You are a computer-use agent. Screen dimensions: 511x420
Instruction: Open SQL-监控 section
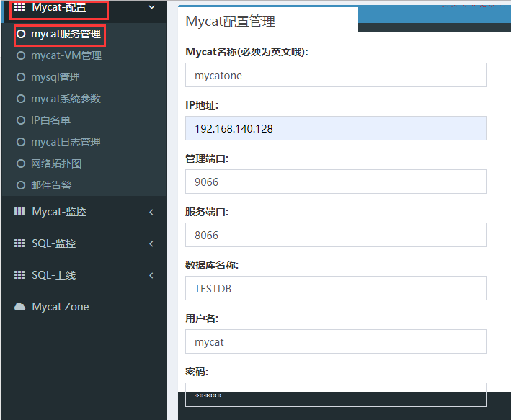pos(54,243)
